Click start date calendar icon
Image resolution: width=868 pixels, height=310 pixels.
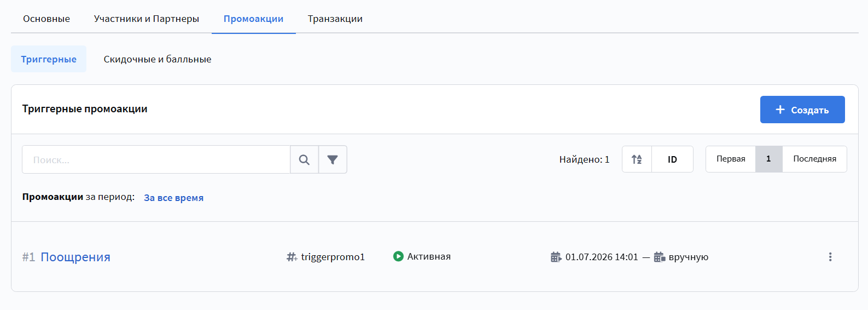(556, 257)
